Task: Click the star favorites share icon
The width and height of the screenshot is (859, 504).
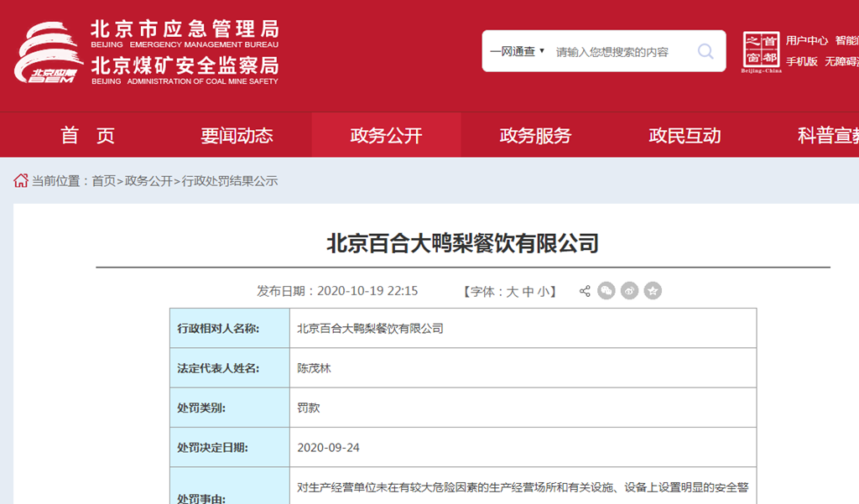Action: coord(653,291)
